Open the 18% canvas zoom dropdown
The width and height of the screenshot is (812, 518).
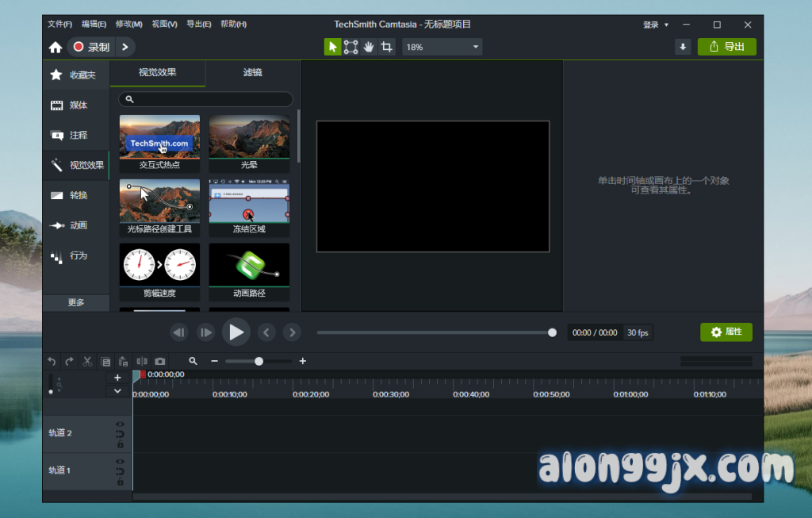[x=442, y=47]
